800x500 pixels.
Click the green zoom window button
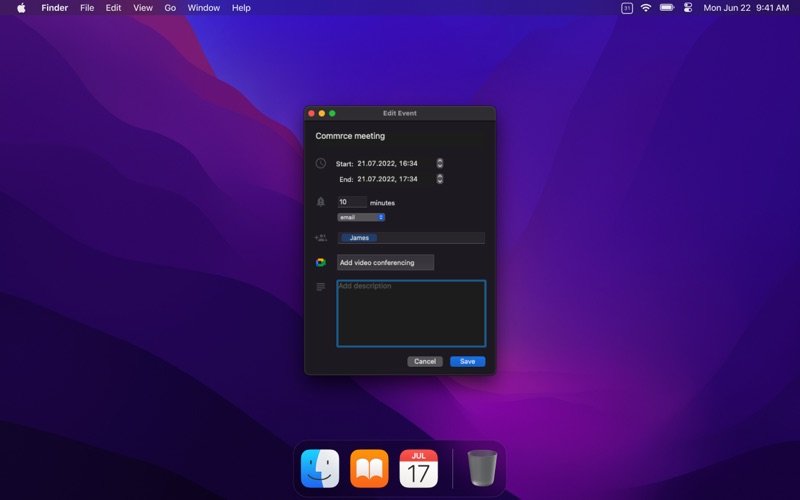pyautogui.click(x=332, y=113)
